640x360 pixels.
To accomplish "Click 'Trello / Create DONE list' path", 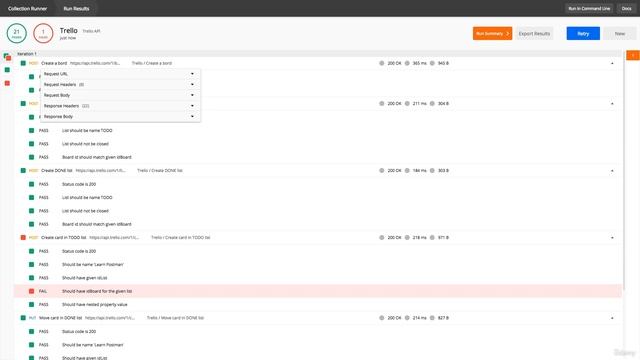I will pos(160,171).
